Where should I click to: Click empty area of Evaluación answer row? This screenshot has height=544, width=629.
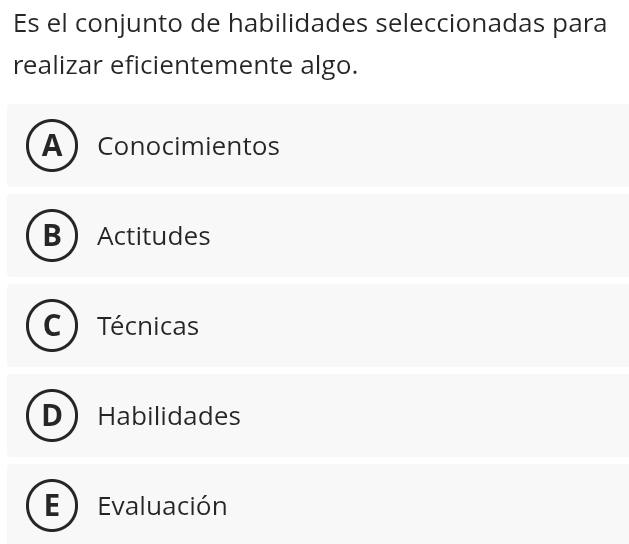point(429,505)
